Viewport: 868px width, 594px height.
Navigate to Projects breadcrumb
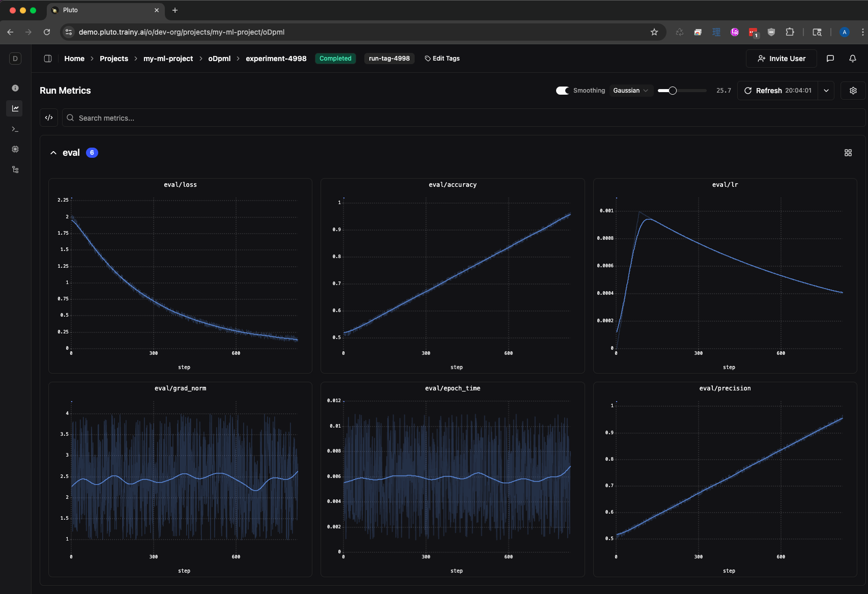tap(114, 59)
